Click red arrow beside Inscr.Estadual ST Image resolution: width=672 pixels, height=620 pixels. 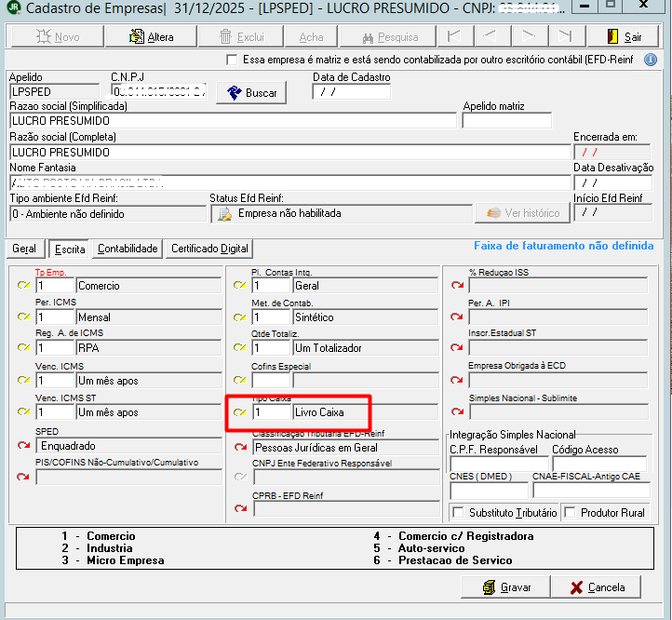(x=457, y=347)
